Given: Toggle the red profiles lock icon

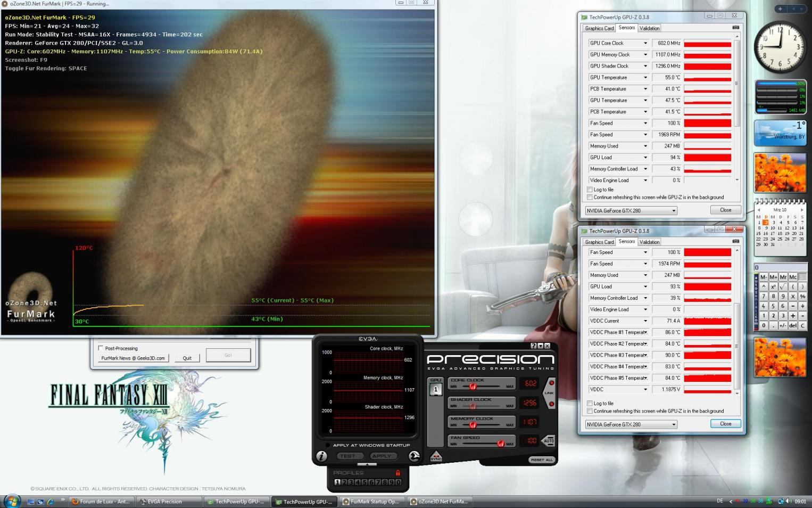Looking at the screenshot, I should 397,472.
